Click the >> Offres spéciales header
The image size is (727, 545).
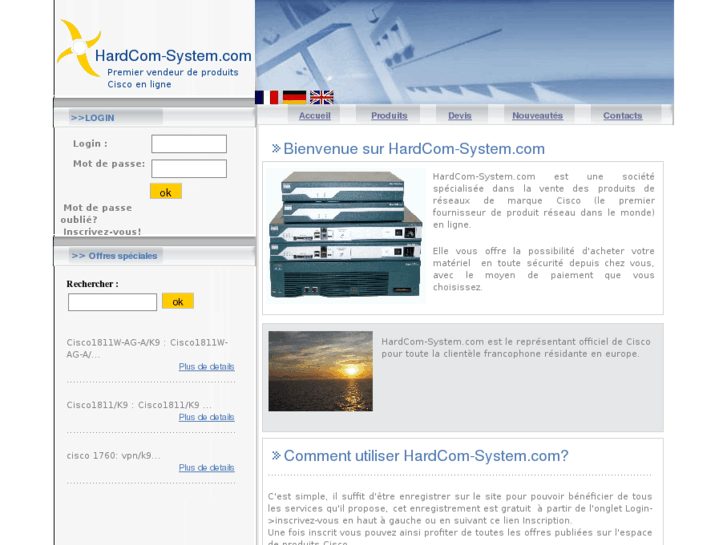tap(114, 256)
